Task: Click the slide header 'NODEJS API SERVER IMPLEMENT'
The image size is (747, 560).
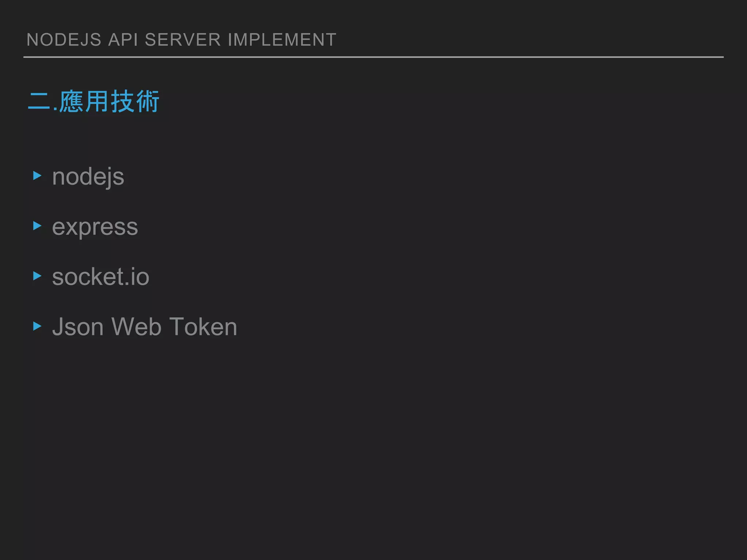Action: pos(181,40)
